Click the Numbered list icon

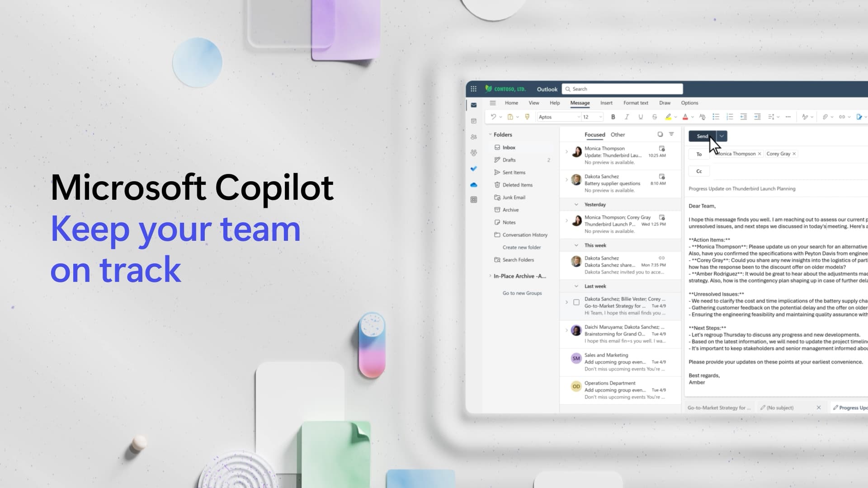tap(730, 117)
